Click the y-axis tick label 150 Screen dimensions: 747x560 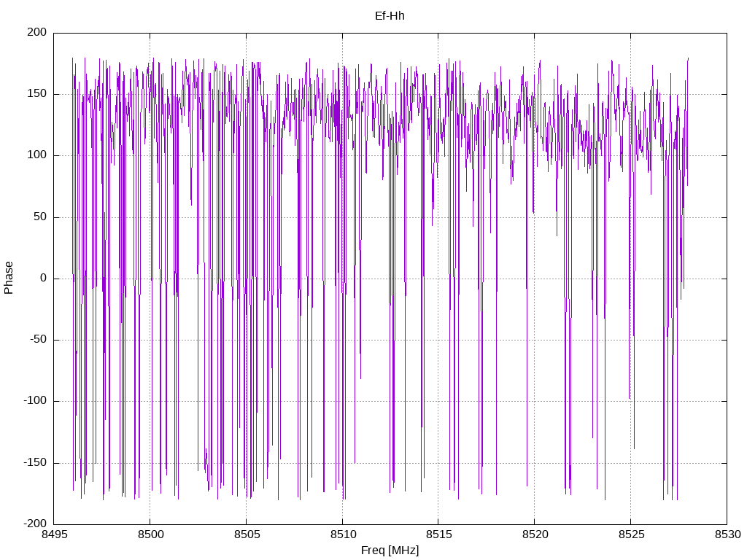[x=36, y=94]
